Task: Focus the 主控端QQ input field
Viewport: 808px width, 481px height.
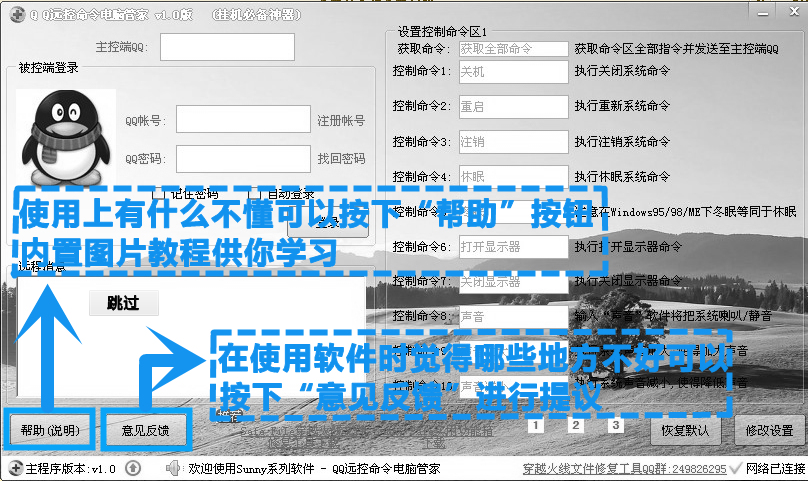Action: (x=241, y=47)
